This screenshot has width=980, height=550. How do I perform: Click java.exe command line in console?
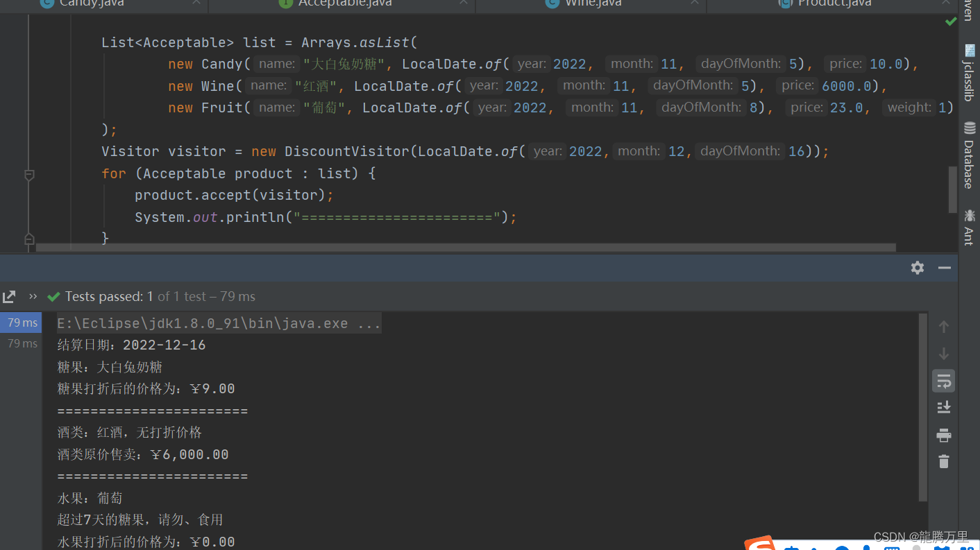pyautogui.click(x=219, y=323)
